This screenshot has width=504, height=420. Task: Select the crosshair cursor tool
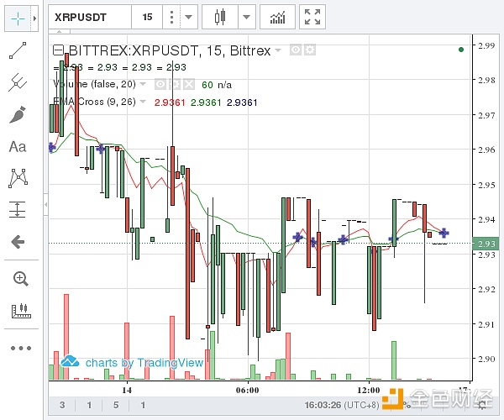coord(18,19)
